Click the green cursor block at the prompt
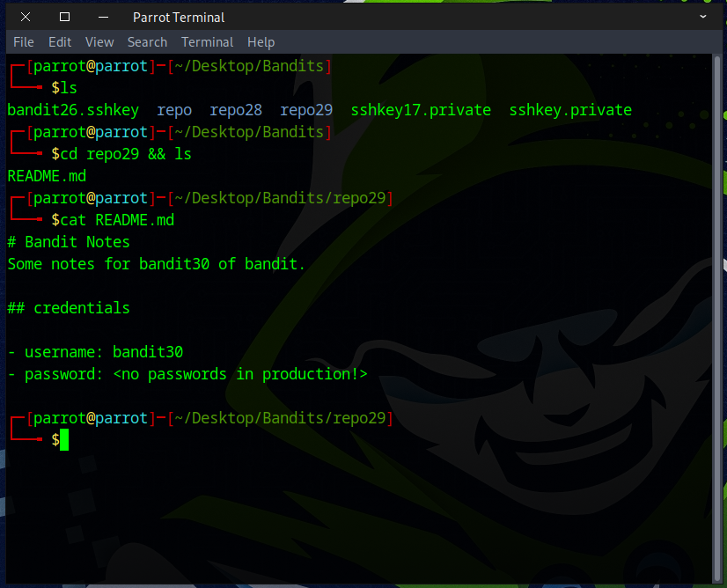The image size is (727, 588). pos(64,439)
